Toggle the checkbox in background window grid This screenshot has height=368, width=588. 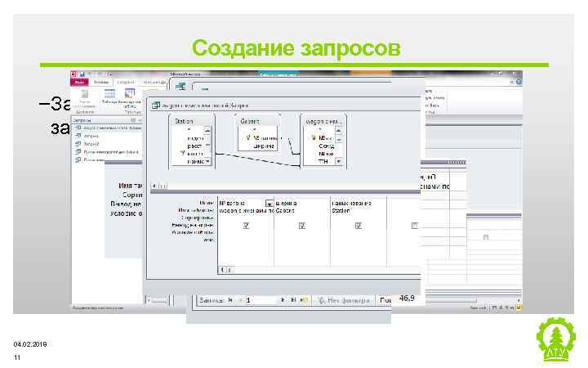point(486,237)
